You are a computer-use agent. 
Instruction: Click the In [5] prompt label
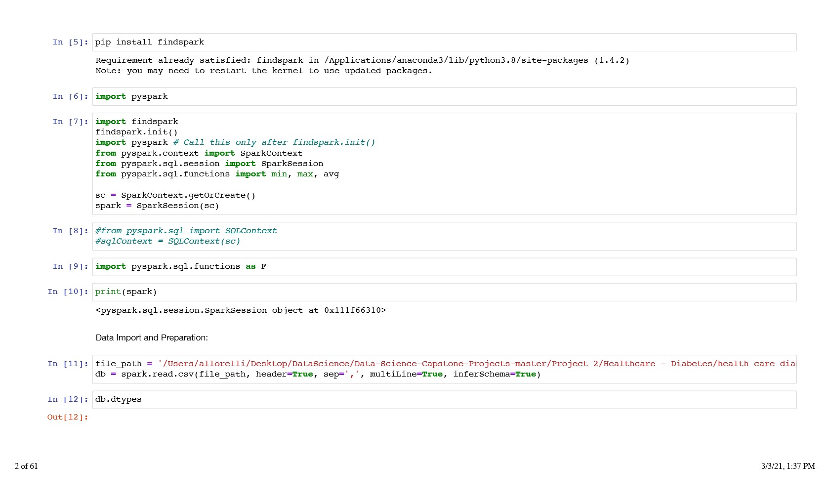pyautogui.click(x=70, y=42)
